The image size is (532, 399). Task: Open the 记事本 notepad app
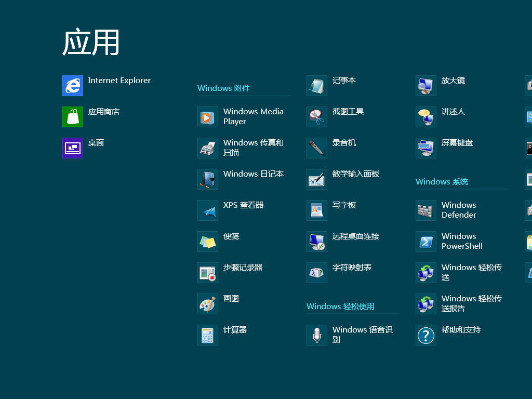(344, 81)
